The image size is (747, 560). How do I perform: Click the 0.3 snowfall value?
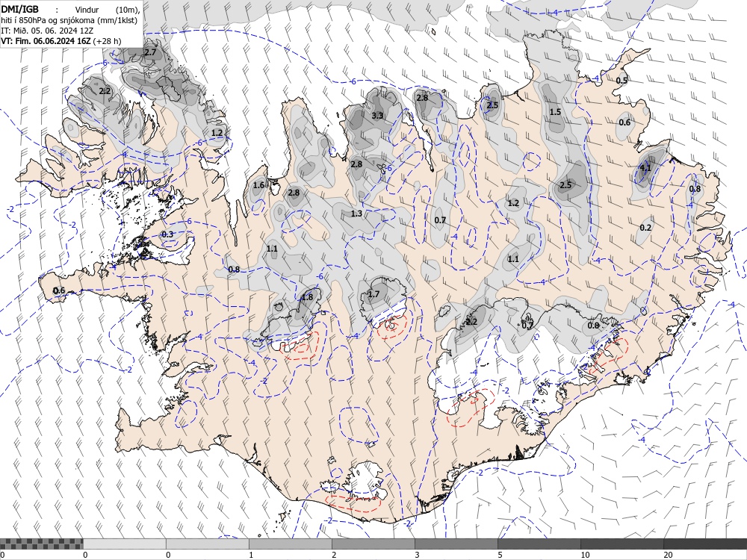click(x=167, y=234)
